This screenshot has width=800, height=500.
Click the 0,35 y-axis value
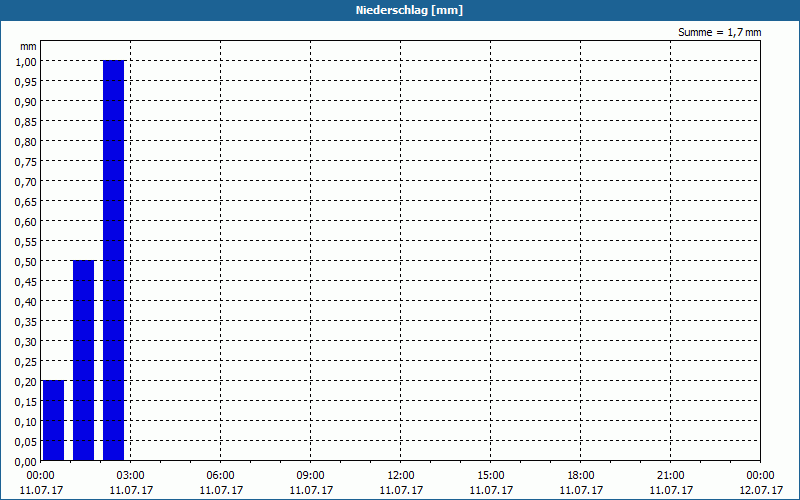pyautogui.click(x=26, y=321)
